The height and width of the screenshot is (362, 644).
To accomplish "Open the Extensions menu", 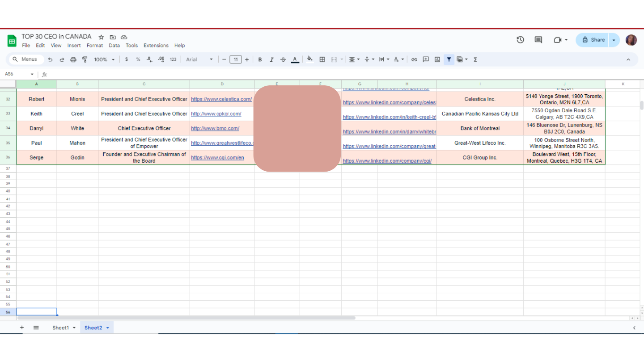I will point(156,46).
